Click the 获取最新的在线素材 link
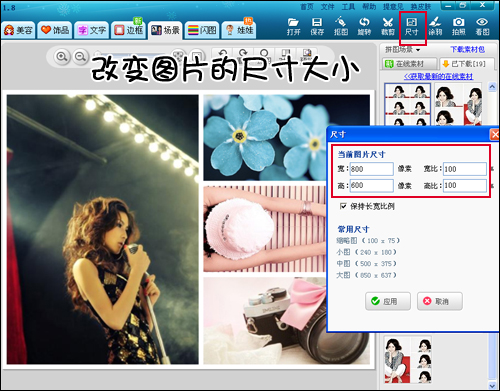500x391 pixels. pos(438,77)
